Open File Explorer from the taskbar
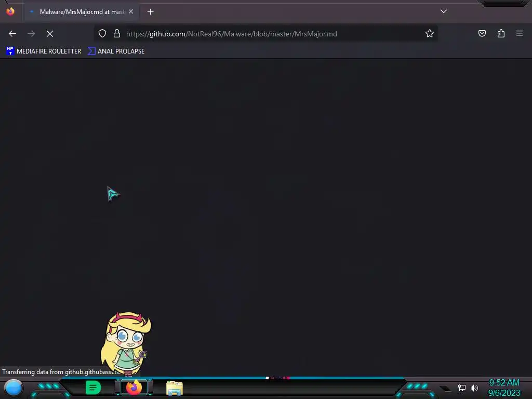 point(175,388)
